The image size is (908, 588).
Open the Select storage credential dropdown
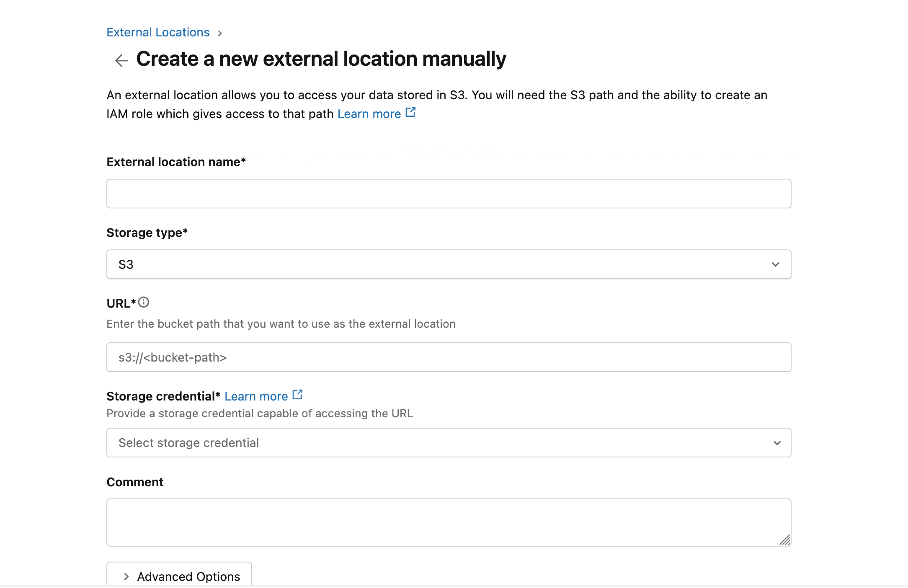pyautogui.click(x=448, y=442)
